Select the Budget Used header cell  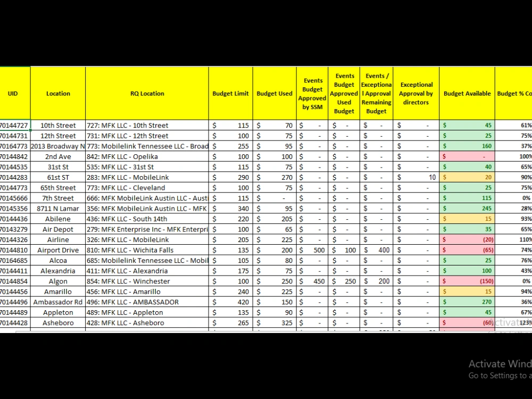point(275,93)
